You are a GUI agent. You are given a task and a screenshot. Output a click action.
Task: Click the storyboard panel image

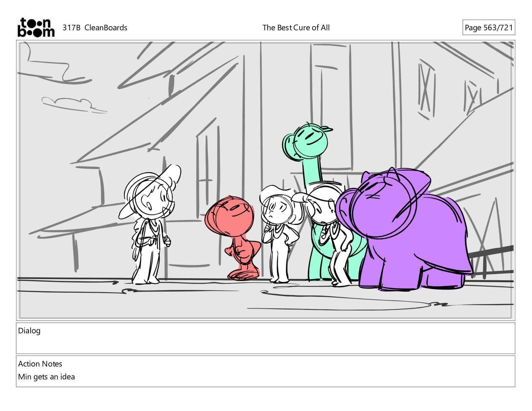click(x=265, y=180)
